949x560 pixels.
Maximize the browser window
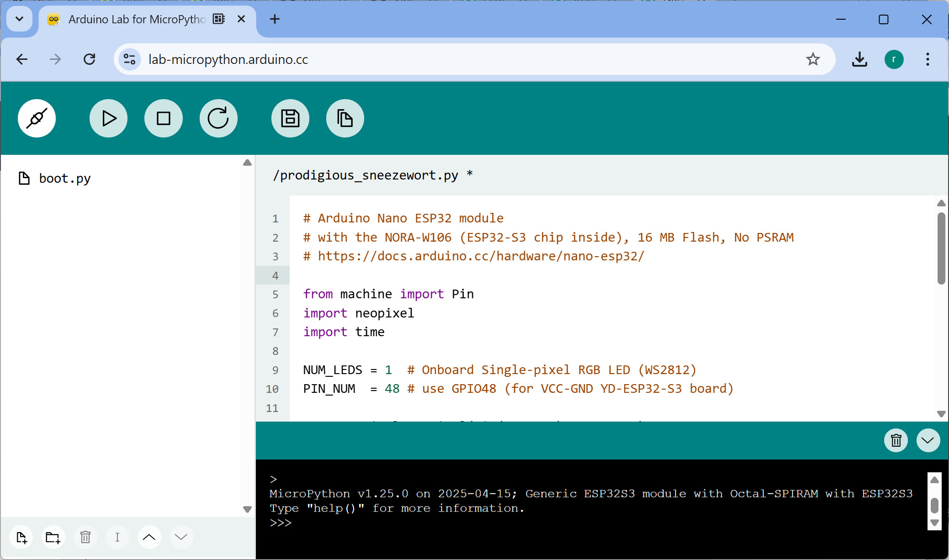click(883, 19)
